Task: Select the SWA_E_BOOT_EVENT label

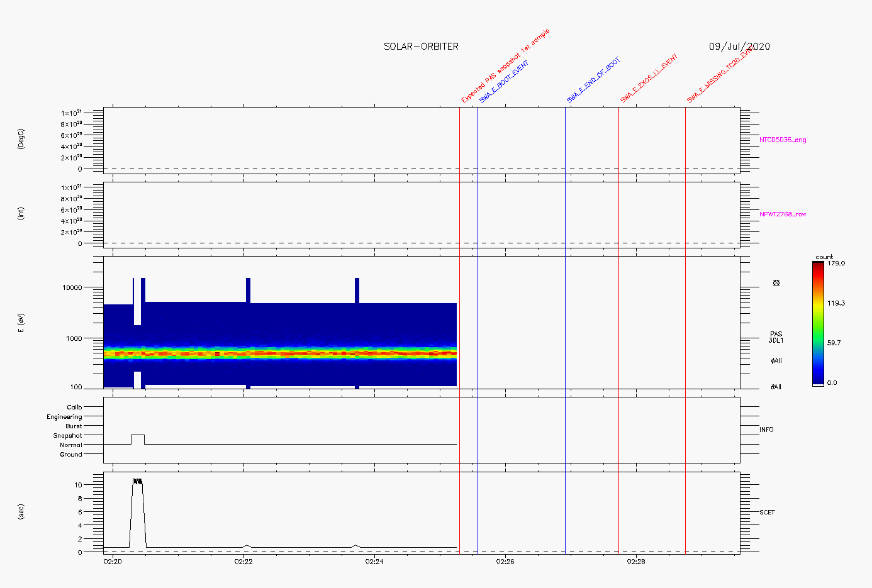Action: point(504,82)
